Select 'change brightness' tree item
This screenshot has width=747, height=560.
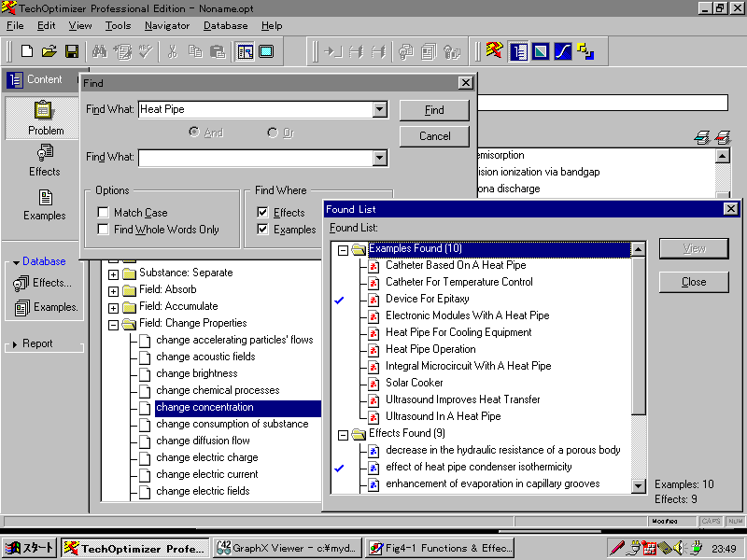pos(196,373)
